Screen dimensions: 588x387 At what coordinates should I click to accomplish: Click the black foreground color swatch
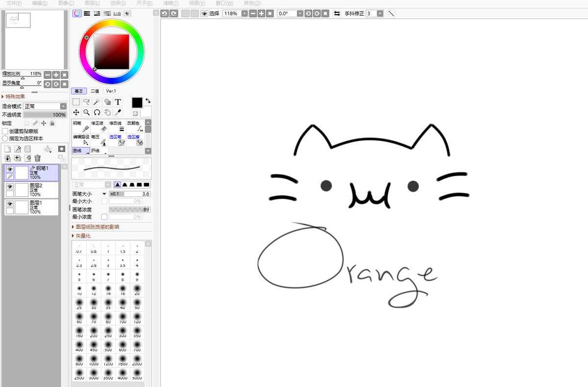click(x=137, y=102)
